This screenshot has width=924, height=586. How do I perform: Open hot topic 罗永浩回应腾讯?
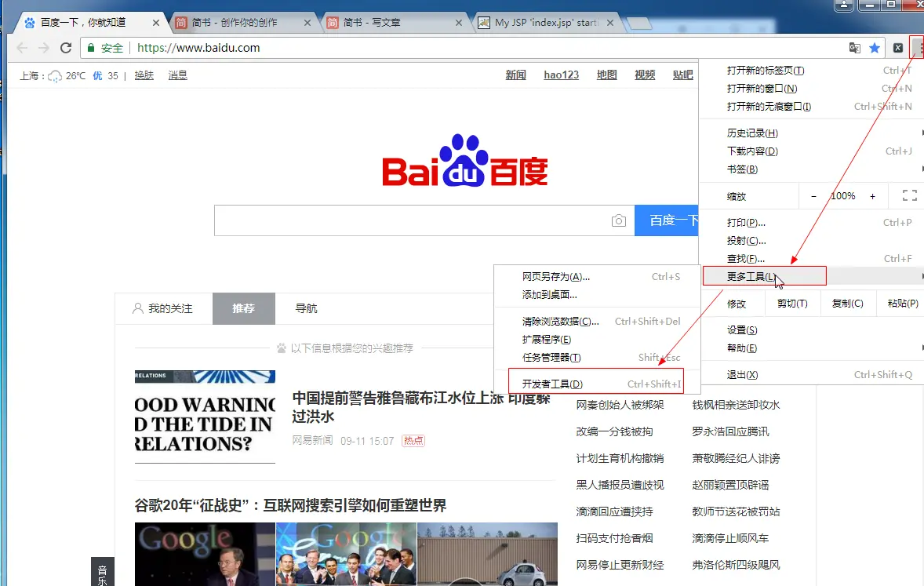[x=730, y=431]
